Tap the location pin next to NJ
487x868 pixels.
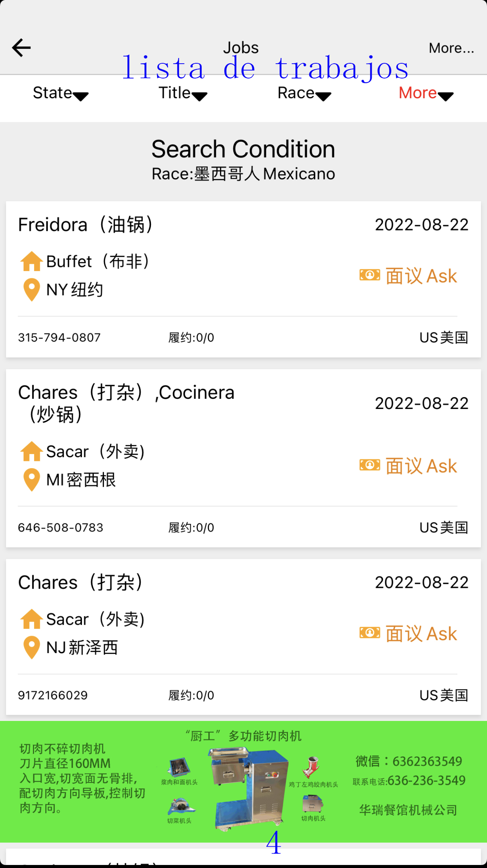(31, 647)
